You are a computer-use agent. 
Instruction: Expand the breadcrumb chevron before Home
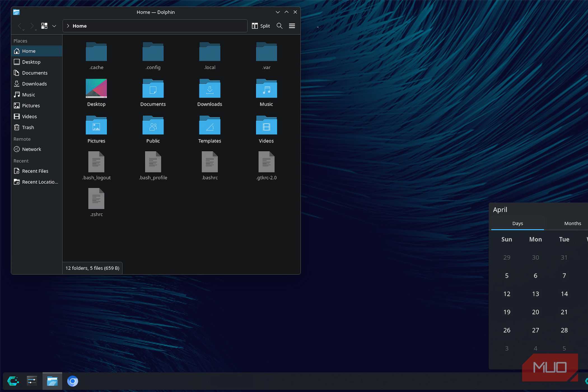[x=68, y=26]
